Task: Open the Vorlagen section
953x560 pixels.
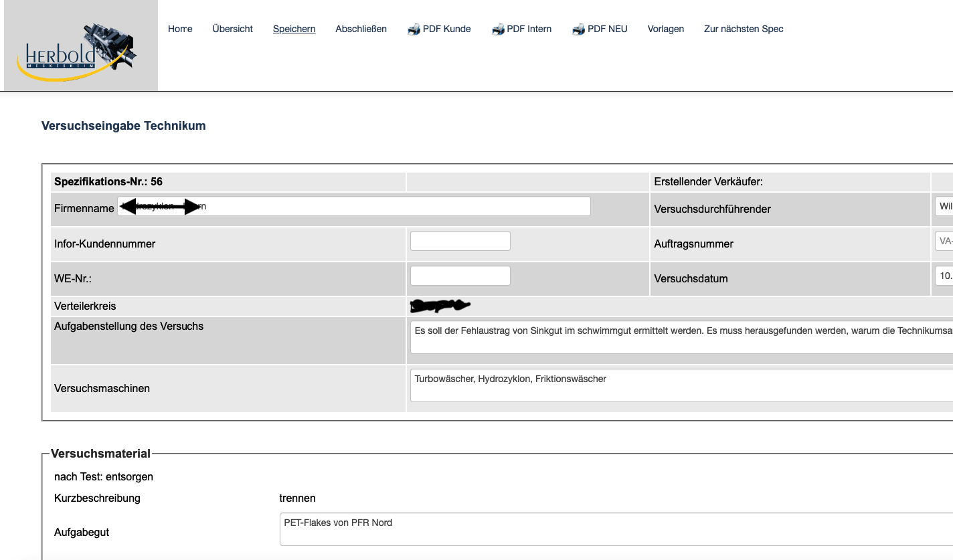Action: tap(665, 29)
